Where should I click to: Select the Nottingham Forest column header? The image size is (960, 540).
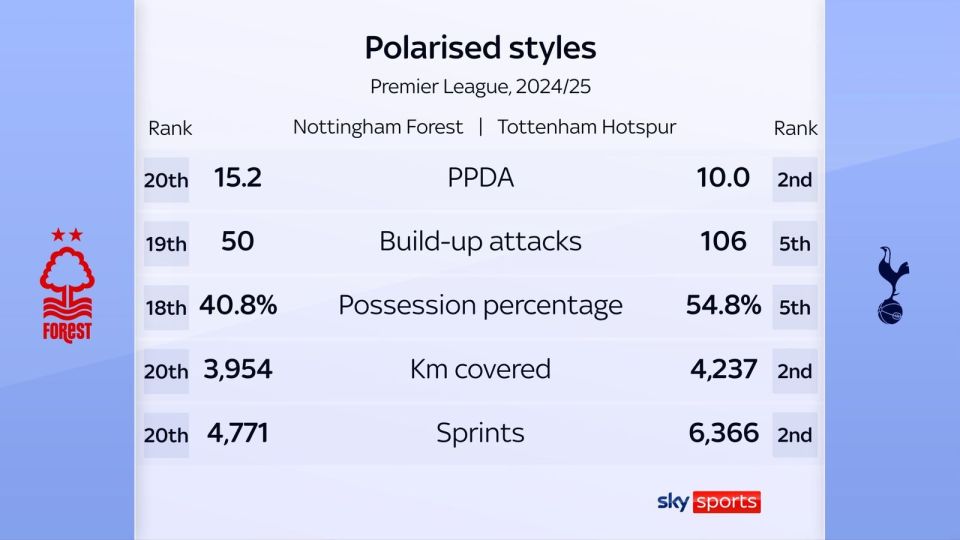tap(378, 127)
